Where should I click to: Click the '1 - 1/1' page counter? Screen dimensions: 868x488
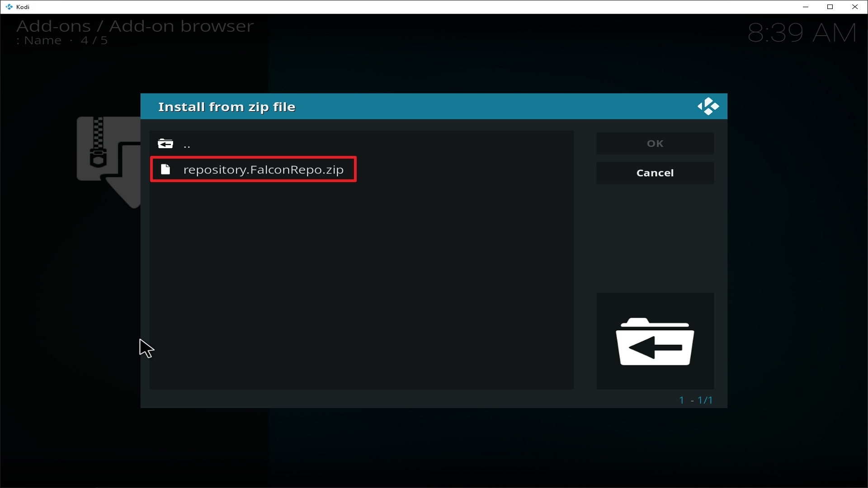[x=696, y=400]
